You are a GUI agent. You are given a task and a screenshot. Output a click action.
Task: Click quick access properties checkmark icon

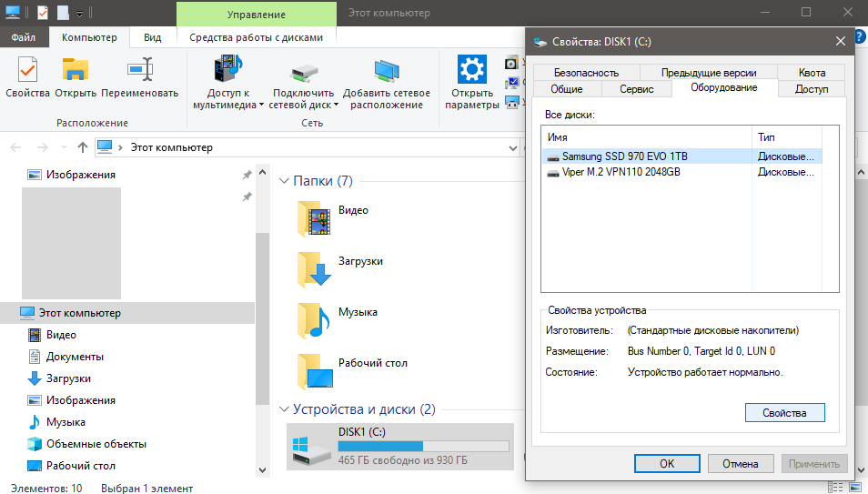click(43, 12)
